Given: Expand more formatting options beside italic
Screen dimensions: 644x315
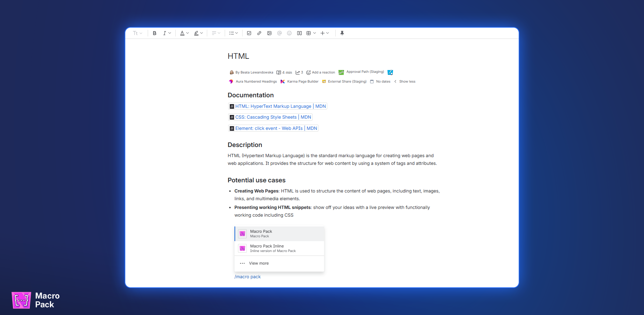Looking at the screenshot, I should tap(170, 33).
